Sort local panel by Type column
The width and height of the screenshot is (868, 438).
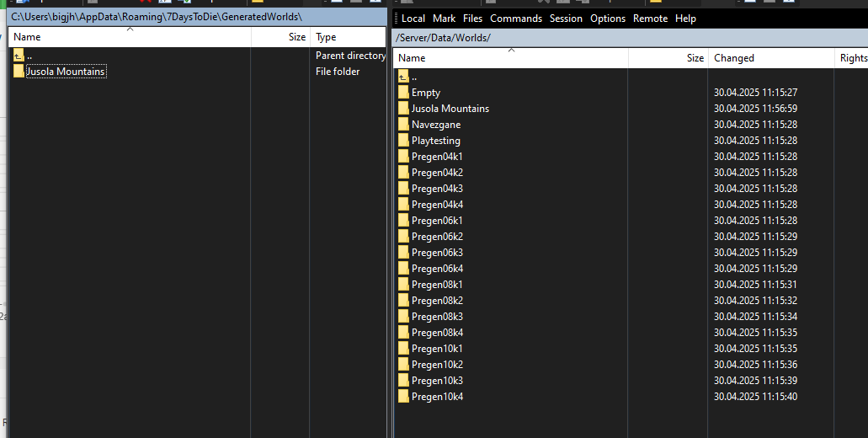(x=326, y=37)
